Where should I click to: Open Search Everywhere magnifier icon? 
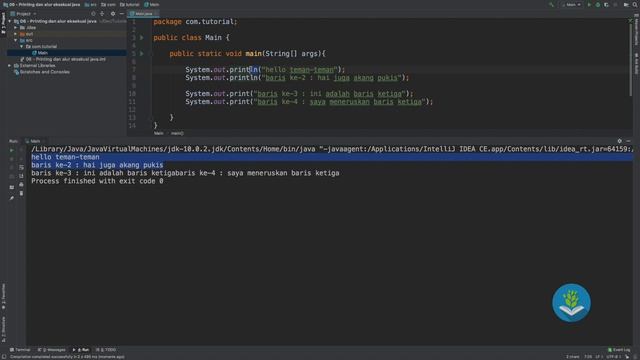(636, 4)
